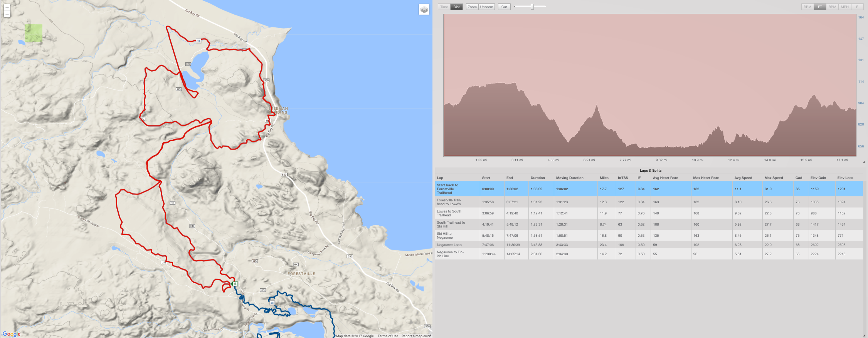868x338 pixels.
Task: Sort by the Elev Loss column header
Action: pyautogui.click(x=845, y=178)
